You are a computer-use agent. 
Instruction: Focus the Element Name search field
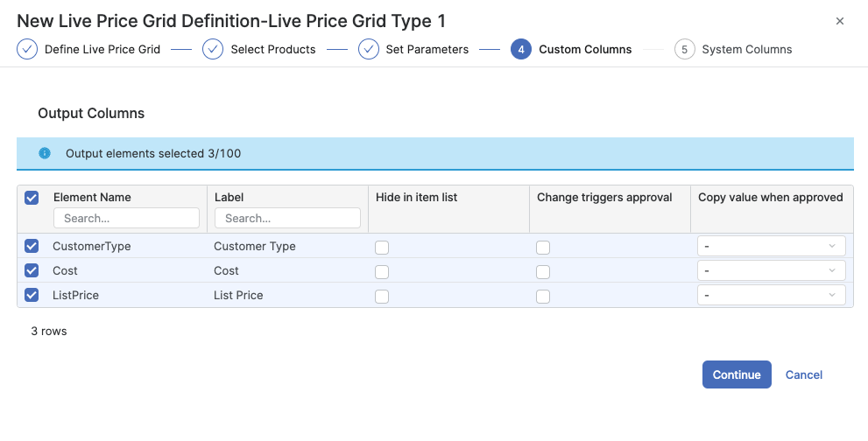click(126, 218)
